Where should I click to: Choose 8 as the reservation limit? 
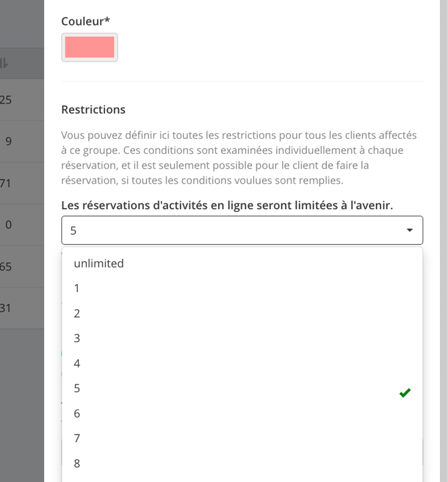click(x=242, y=463)
